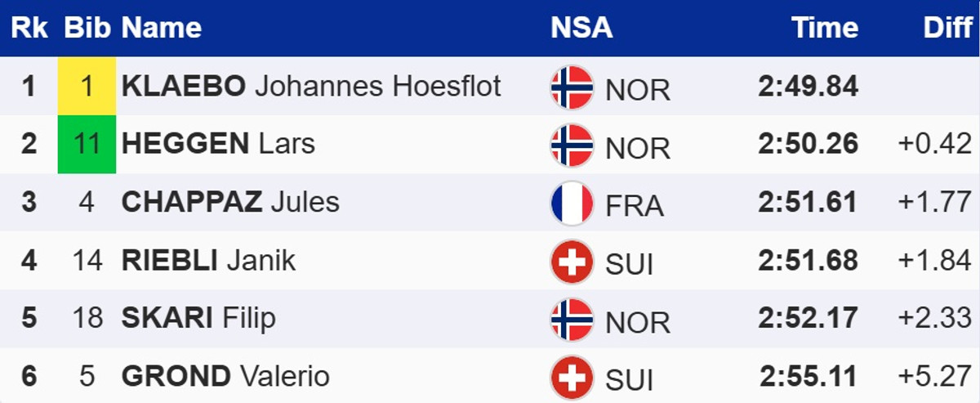Click the Norway flag in Heggen's row
Image resolution: width=980 pixels, height=403 pixels.
pyautogui.click(x=572, y=145)
